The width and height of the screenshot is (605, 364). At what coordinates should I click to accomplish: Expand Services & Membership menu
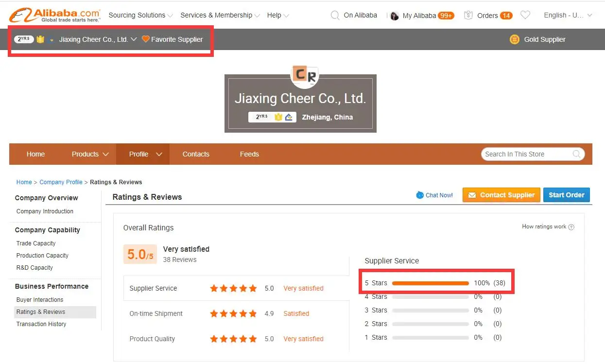coord(220,15)
